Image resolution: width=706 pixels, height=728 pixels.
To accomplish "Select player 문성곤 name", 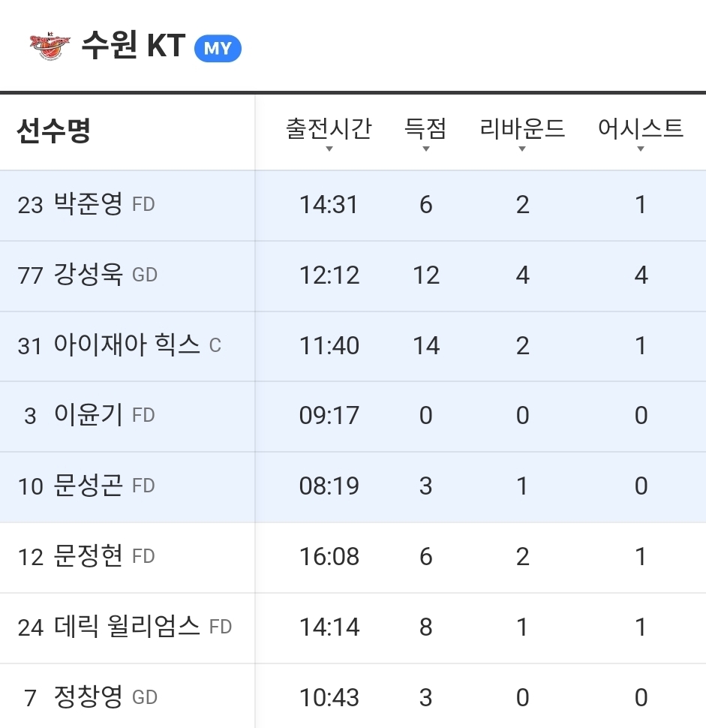I will (x=89, y=486).
